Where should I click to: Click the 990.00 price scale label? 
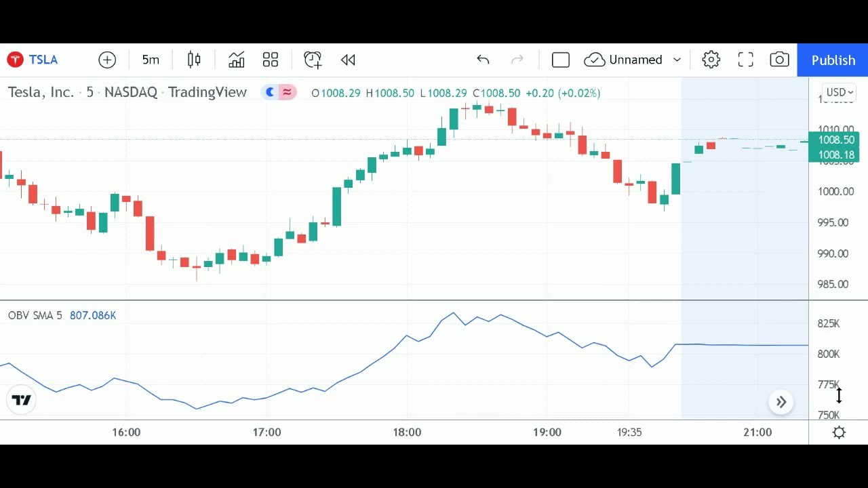coord(833,253)
